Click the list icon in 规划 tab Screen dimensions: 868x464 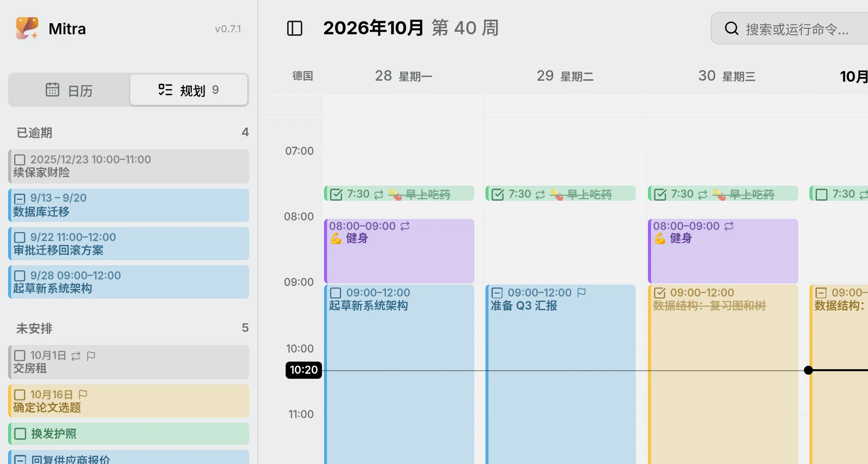[166, 90]
